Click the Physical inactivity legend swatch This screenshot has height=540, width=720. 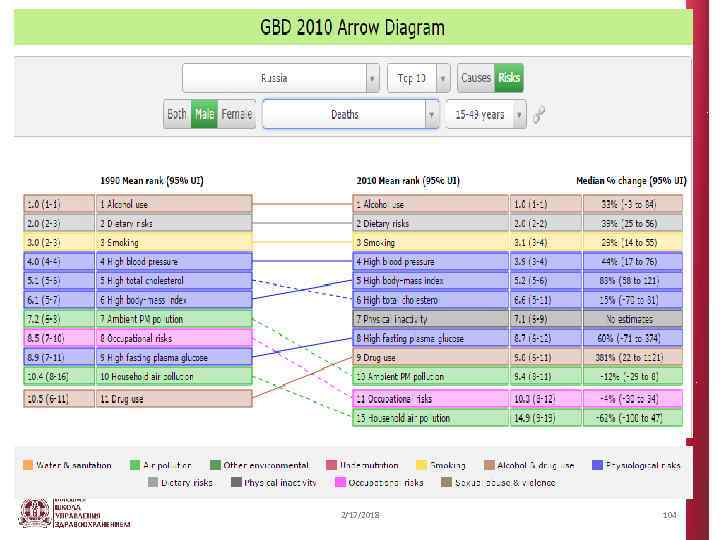pyautogui.click(x=236, y=482)
